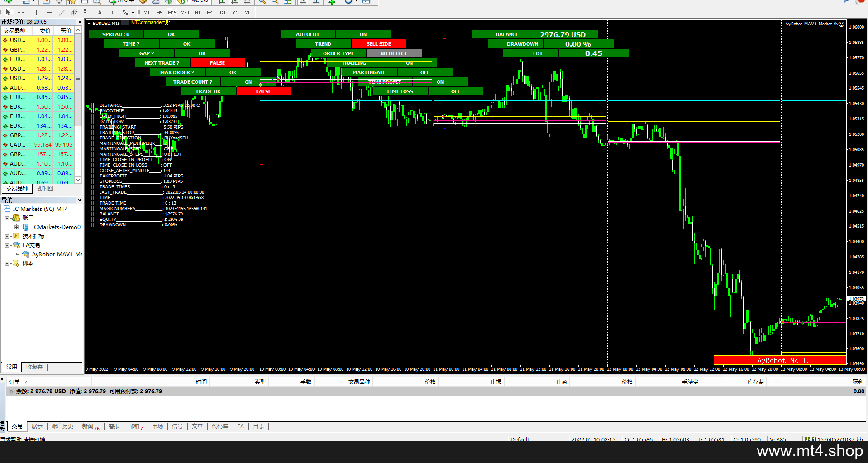868x463 pixels.
Task: Expand the 脚本 tree node
Action: (x=7, y=263)
